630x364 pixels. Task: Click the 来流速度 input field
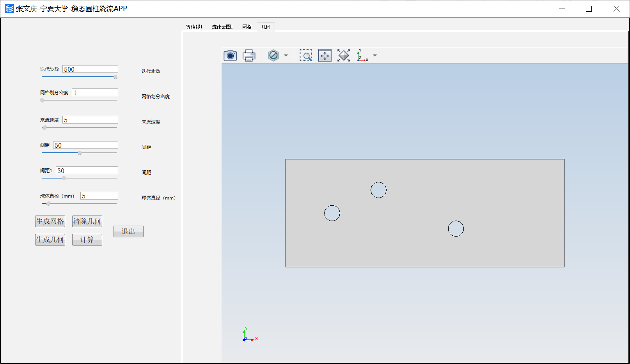90,120
